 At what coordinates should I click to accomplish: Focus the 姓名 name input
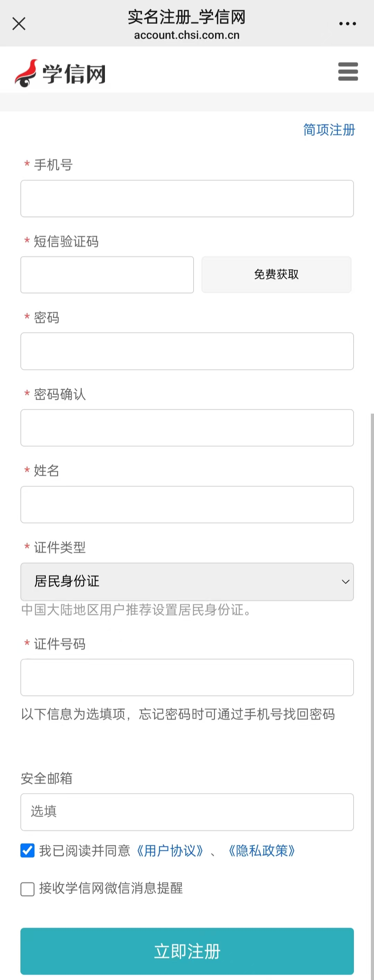coord(187,505)
